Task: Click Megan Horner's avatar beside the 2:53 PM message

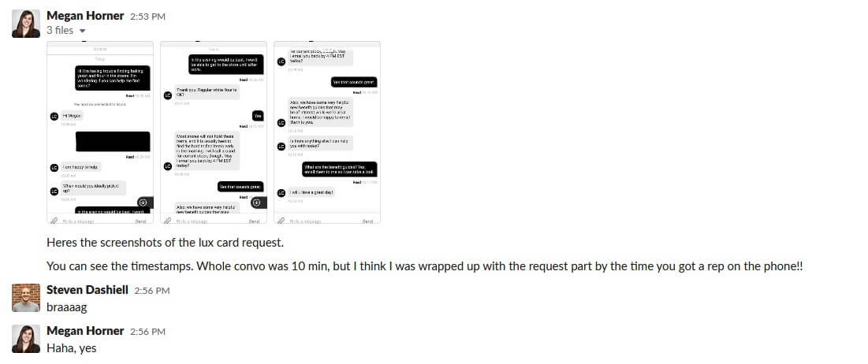Action: [26, 24]
